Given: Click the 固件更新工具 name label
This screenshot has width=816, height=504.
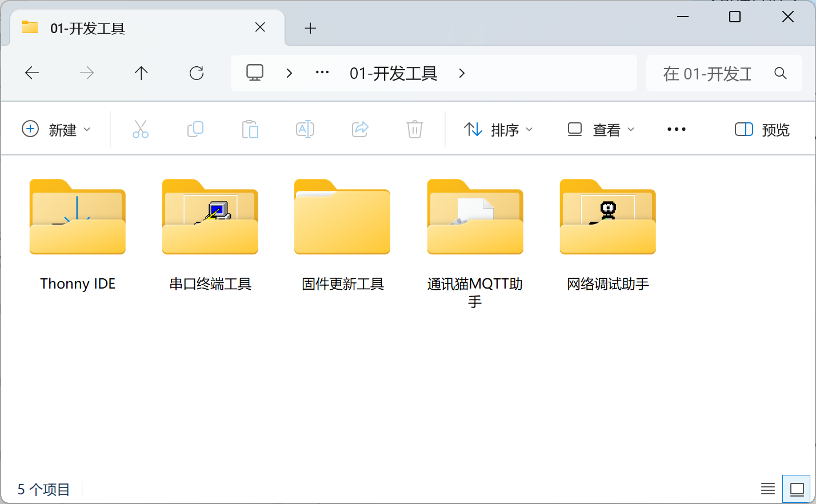Looking at the screenshot, I should [343, 284].
